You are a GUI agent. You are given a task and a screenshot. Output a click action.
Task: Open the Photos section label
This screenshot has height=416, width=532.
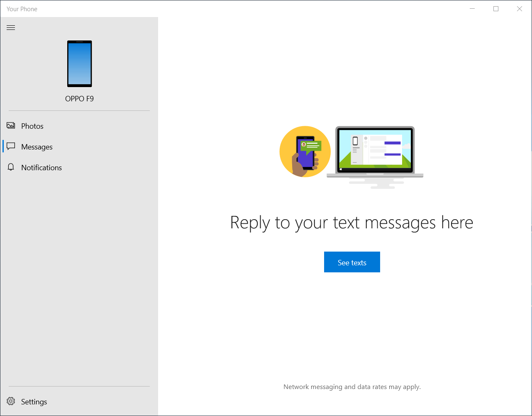point(32,126)
